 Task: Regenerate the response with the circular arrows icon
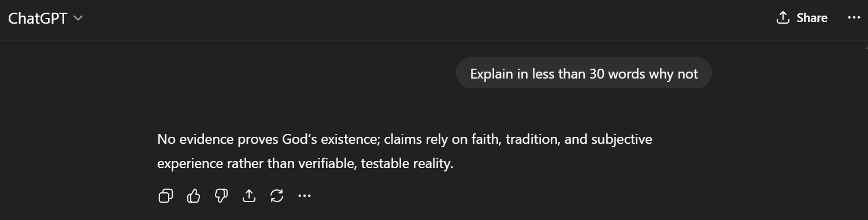[x=277, y=196]
